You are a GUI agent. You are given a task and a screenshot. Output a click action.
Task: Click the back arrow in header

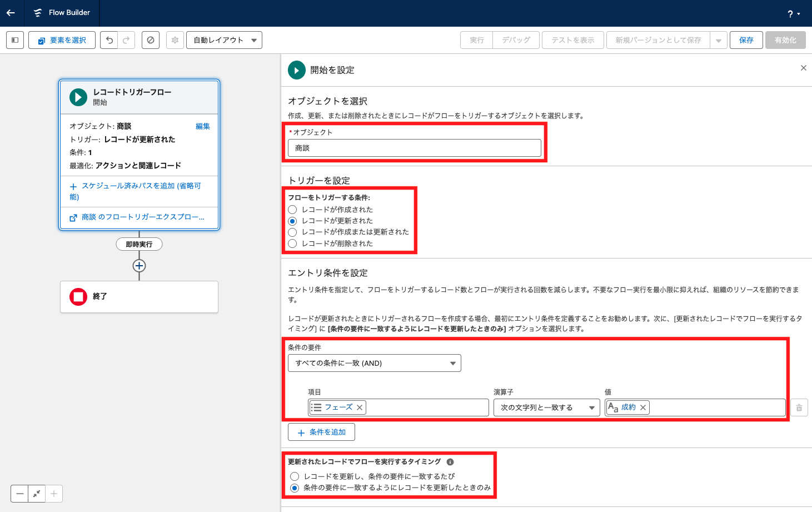point(11,13)
